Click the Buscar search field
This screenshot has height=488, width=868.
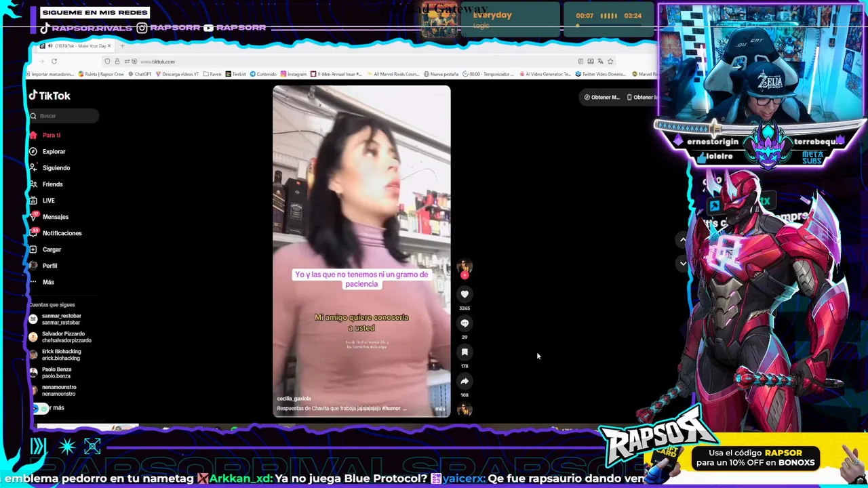point(64,116)
